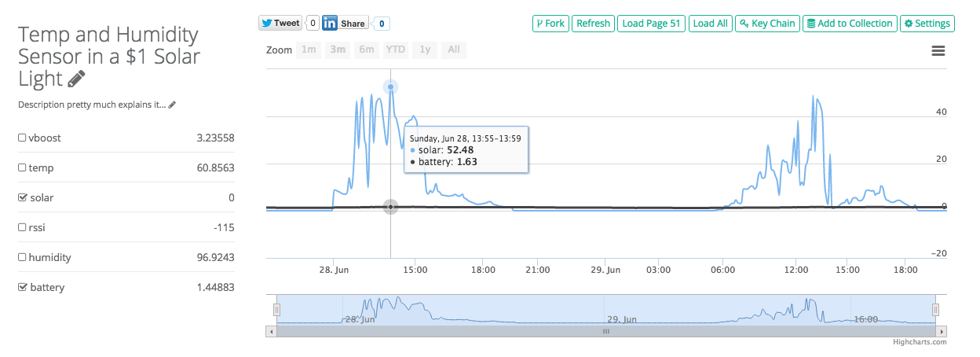Enable the humidity series checkbox
This screenshot has width=980, height=357.
22,257
